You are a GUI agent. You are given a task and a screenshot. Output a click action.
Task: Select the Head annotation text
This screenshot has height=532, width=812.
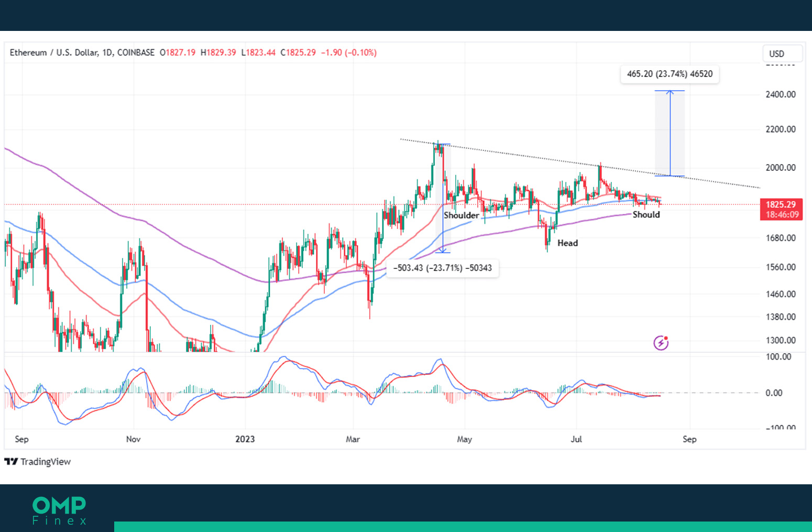click(567, 243)
